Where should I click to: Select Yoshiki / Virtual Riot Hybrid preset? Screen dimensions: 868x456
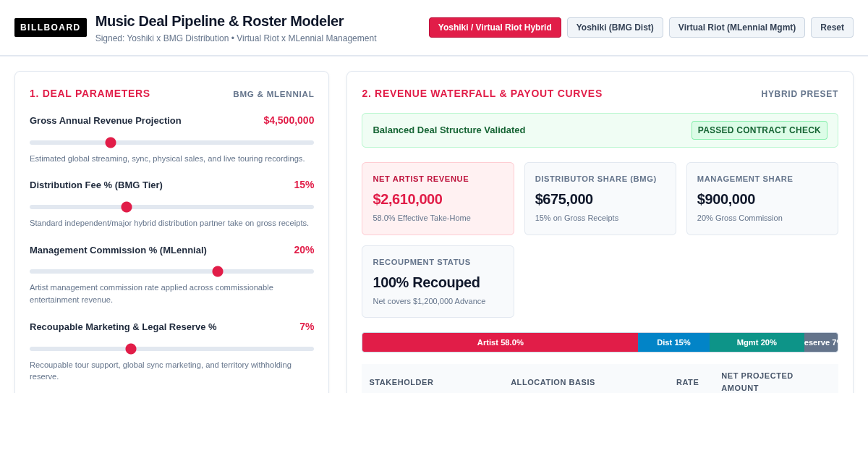pyautogui.click(x=495, y=28)
